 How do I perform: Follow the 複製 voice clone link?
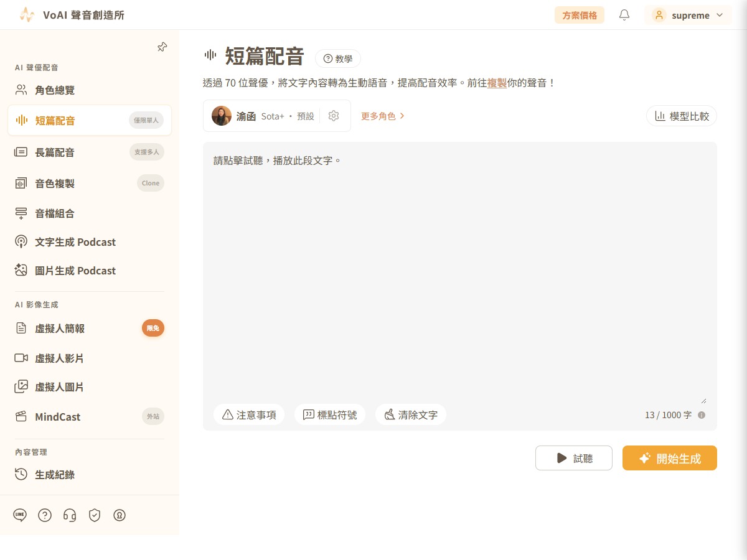tap(497, 82)
